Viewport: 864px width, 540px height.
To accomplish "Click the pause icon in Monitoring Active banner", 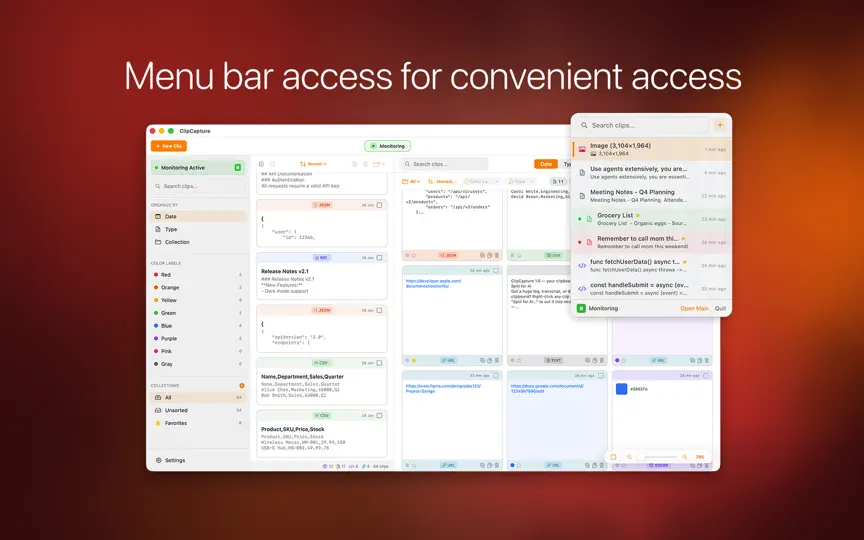I will pyautogui.click(x=237, y=168).
